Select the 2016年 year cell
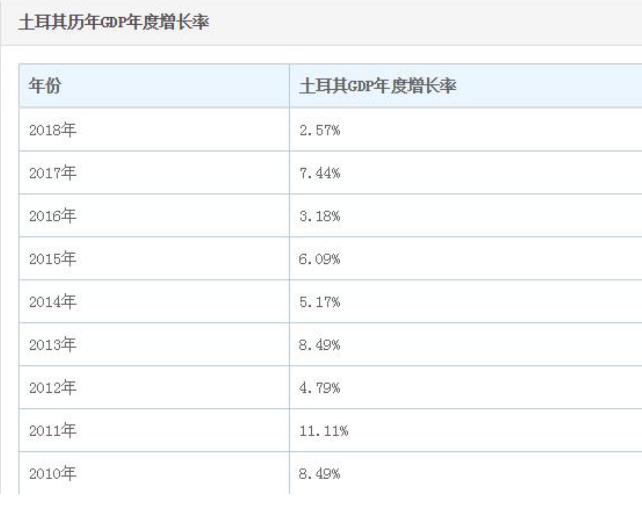 (x=54, y=216)
